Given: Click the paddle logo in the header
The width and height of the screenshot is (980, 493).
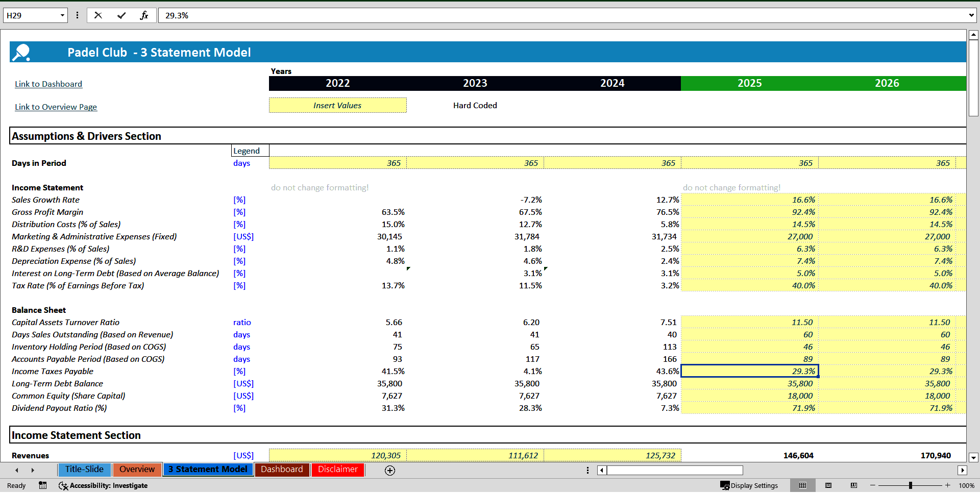Looking at the screenshot, I should [x=21, y=52].
